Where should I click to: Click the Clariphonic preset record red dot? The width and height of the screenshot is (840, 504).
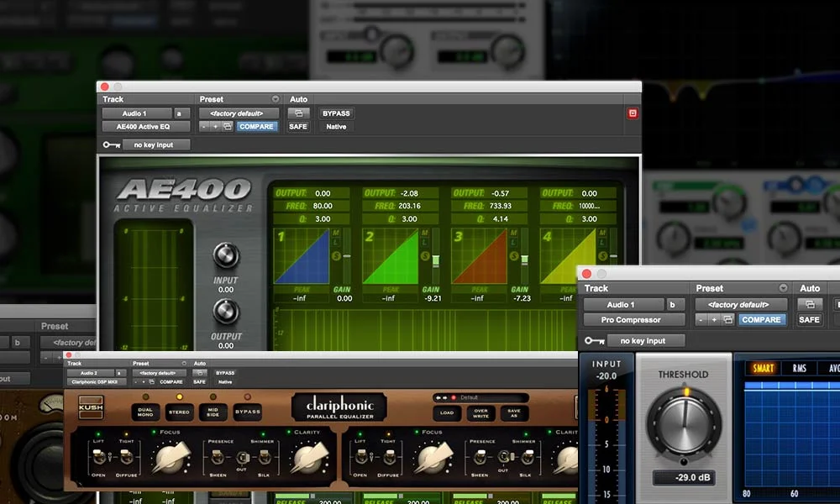point(454,397)
